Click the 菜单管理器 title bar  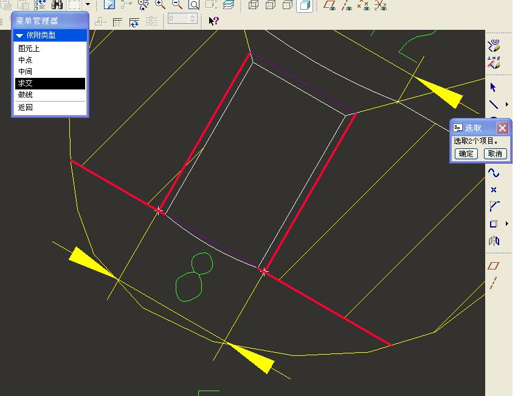[x=50, y=21]
